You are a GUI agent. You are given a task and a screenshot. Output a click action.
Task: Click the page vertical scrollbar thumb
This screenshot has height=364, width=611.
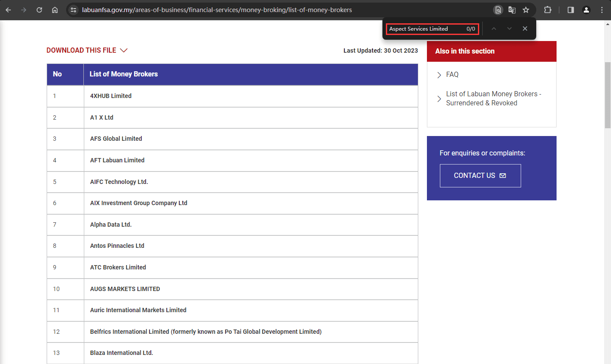(x=608, y=95)
